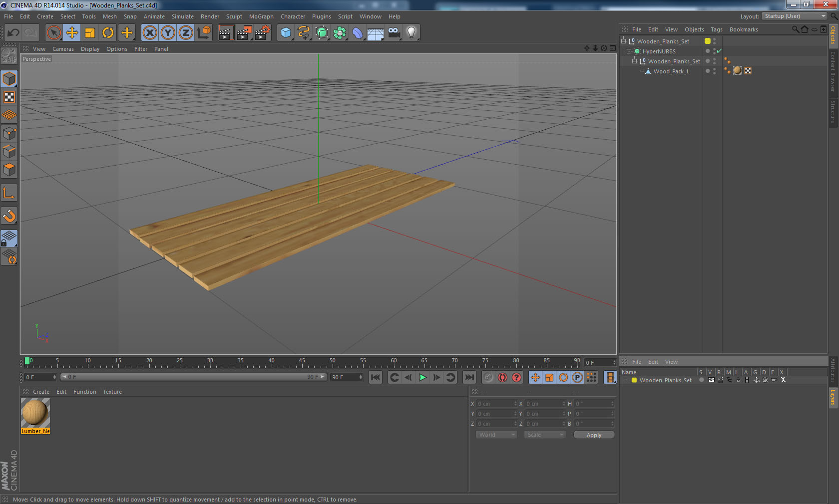Screen dimensions: 839x504
Task: Click material tag on Wood_Pack_1
Action: 738,71
